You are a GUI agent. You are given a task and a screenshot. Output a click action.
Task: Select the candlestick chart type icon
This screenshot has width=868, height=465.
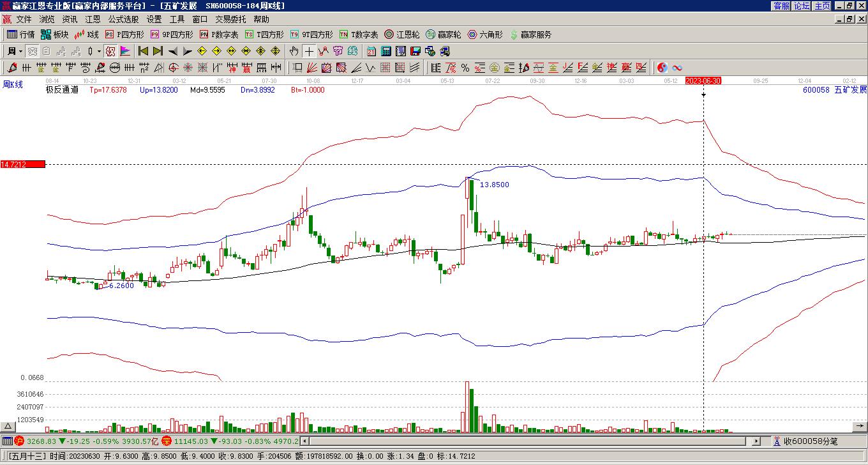91,51
